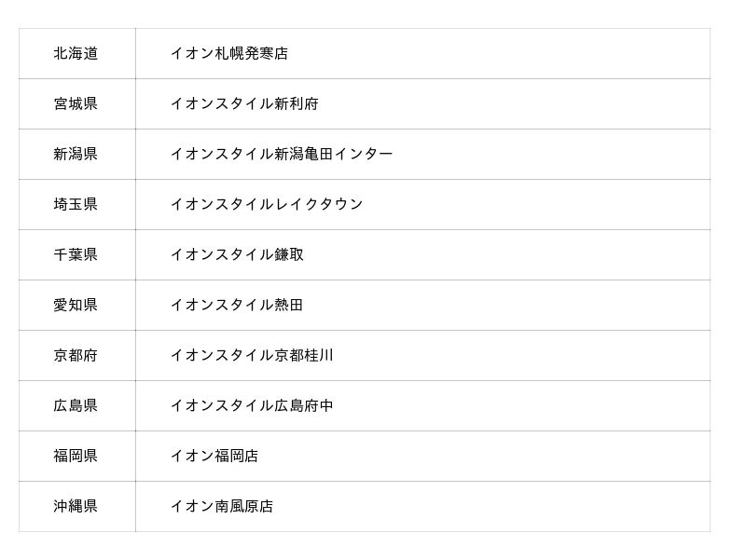Click the イオン福岡店 store name
Screen dimensions: 746x560
[x=214, y=457]
